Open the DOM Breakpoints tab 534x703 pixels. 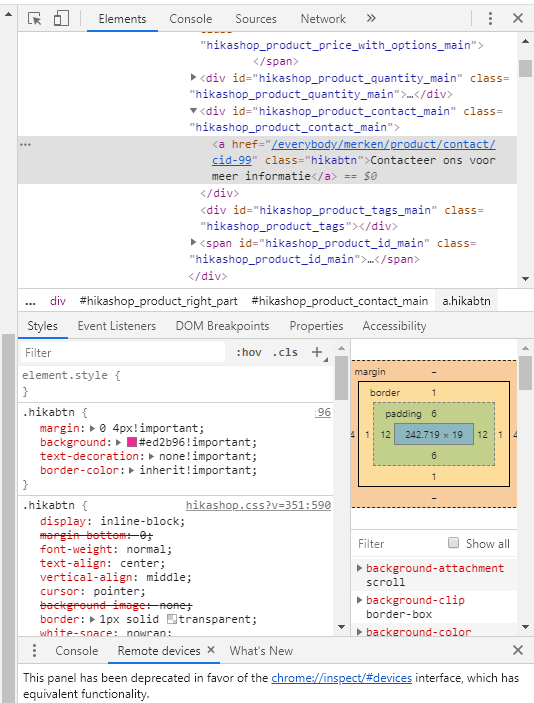pos(222,326)
